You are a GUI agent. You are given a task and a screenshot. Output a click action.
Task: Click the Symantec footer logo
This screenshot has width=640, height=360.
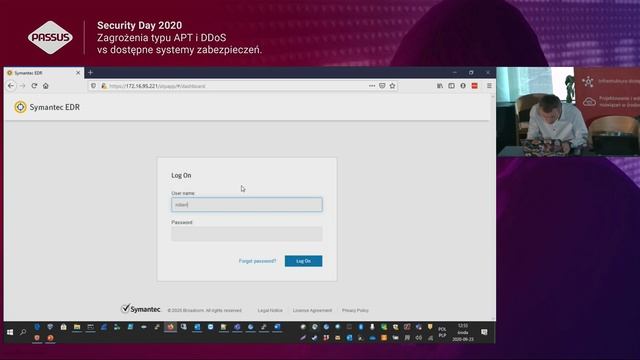tap(140, 309)
